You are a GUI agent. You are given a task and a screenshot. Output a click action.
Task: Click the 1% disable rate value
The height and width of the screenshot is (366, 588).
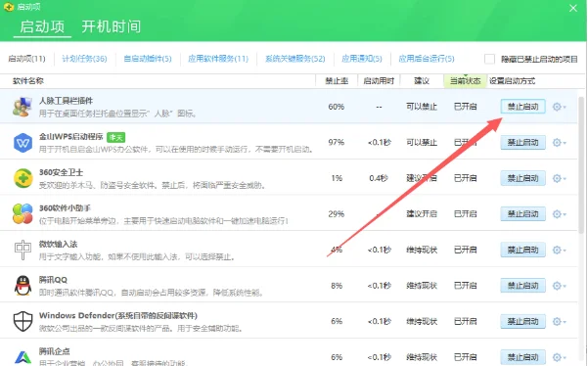tap(337, 178)
